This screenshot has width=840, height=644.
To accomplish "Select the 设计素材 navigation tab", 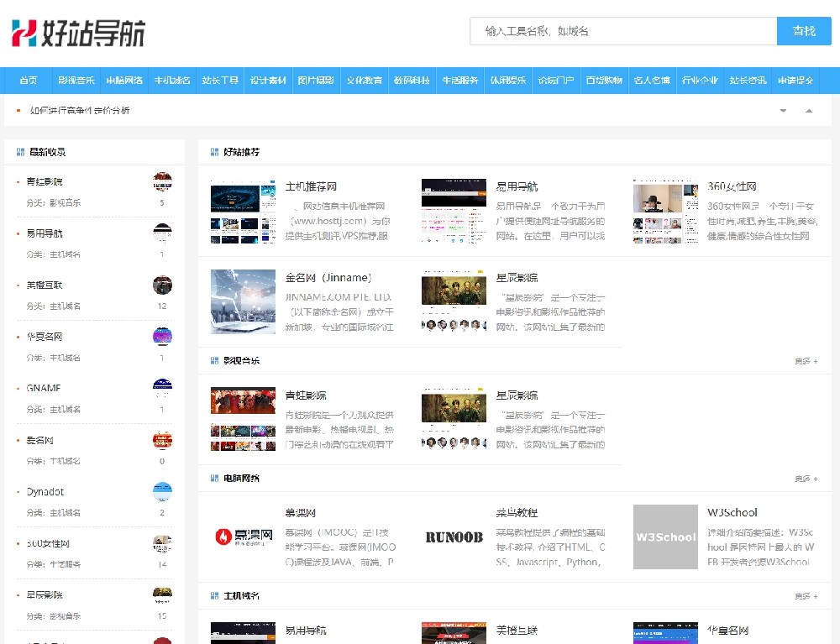I will (x=268, y=81).
